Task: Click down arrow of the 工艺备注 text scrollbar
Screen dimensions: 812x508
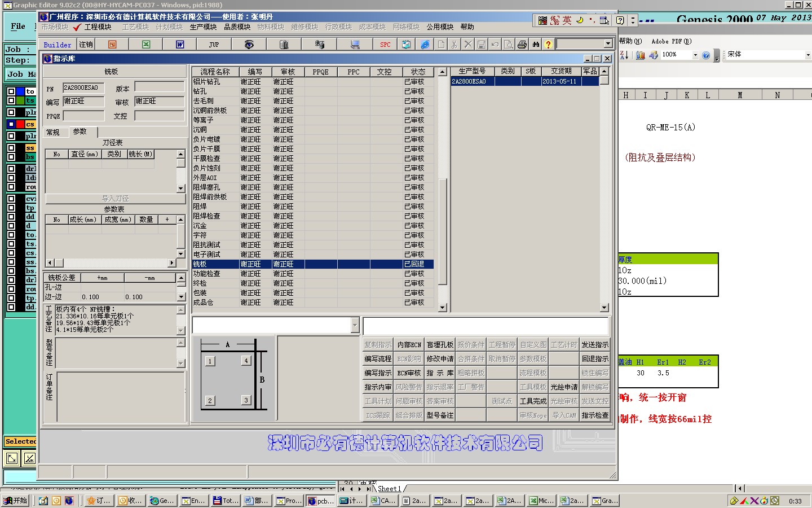Action: (x=181, y=331)
